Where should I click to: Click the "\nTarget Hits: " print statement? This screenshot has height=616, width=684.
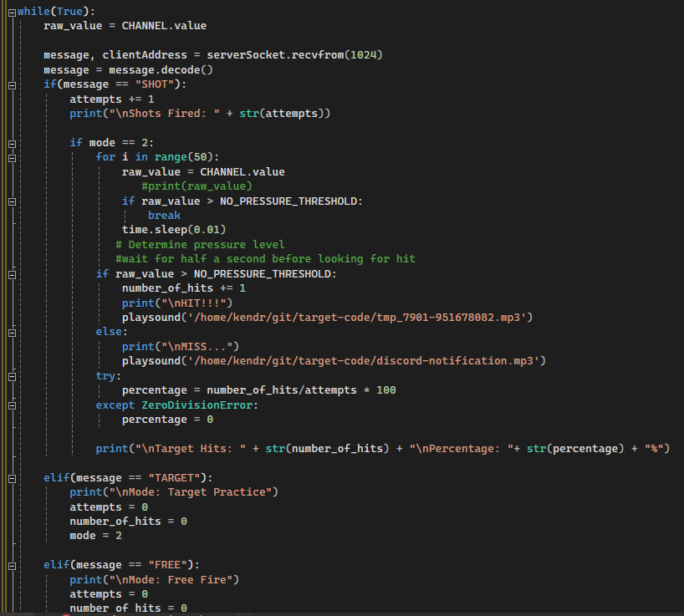click(x=383, y=449)
